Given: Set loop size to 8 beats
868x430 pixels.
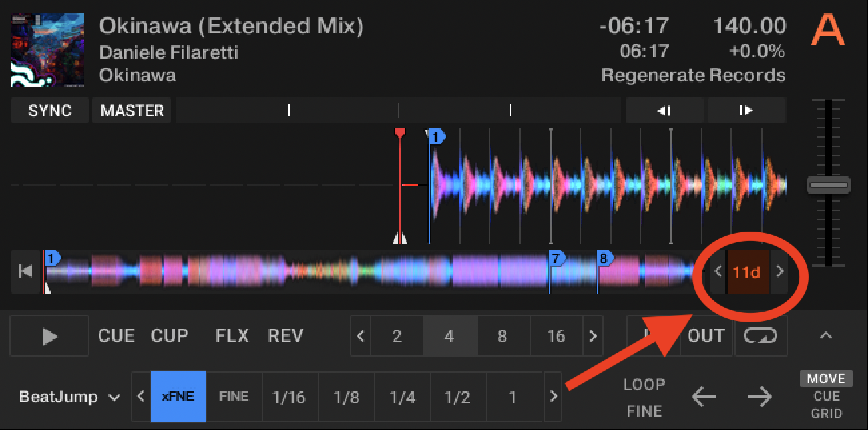Looking at the screenshot, I should click(502, 335).
